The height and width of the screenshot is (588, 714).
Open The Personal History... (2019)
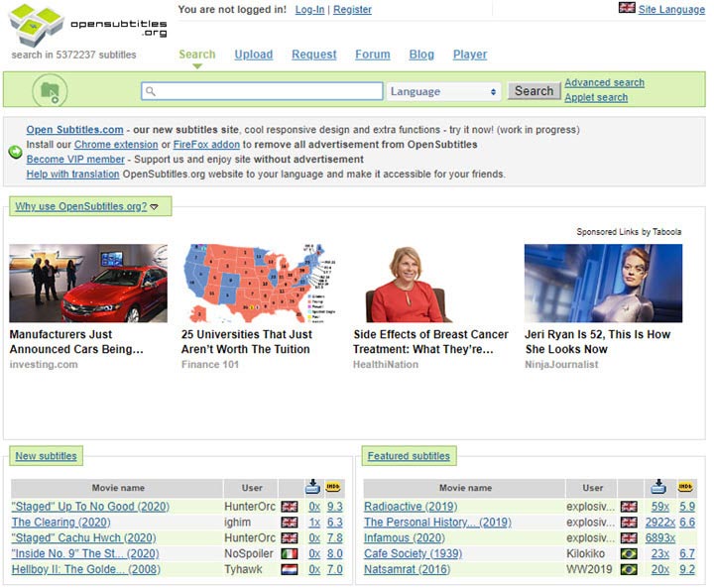(x=437, y=523)
